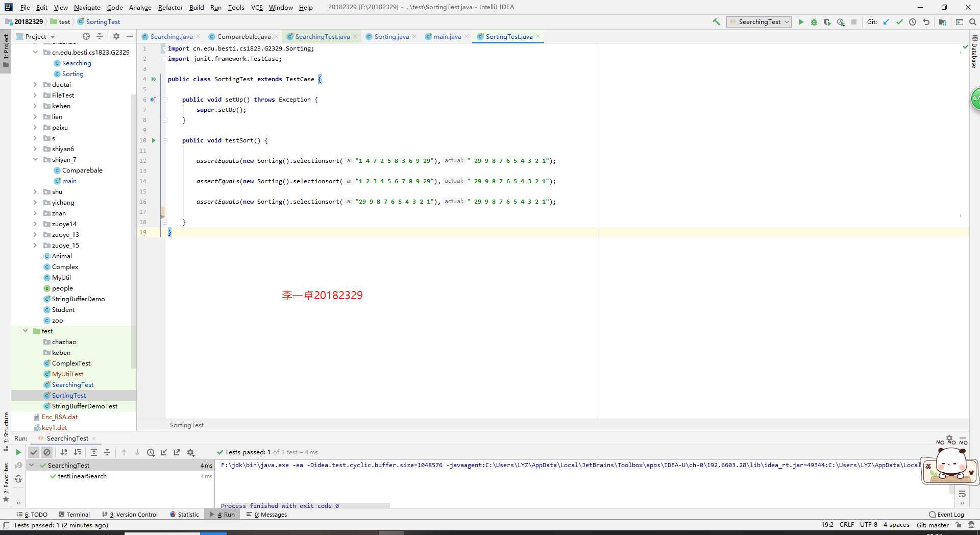Open Project Structure icon in toolbar
The width and height of the screenshot is (980, 535).
coord(943,22)
